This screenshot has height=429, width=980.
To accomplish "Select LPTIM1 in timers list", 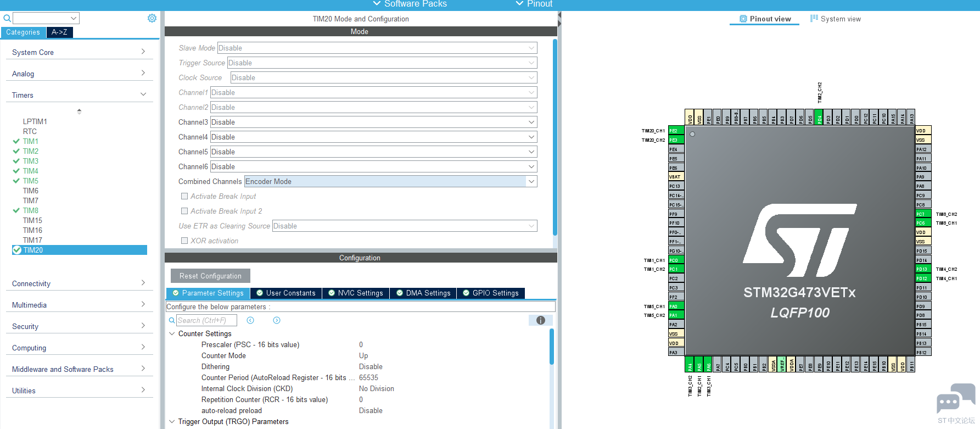I will [35, 121].
